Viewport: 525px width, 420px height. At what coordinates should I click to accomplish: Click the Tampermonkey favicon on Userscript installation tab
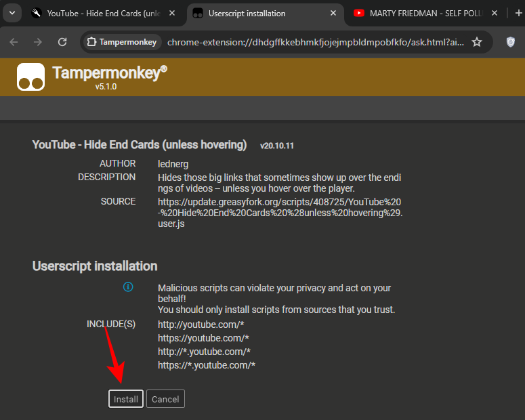[x=198, y=13]
